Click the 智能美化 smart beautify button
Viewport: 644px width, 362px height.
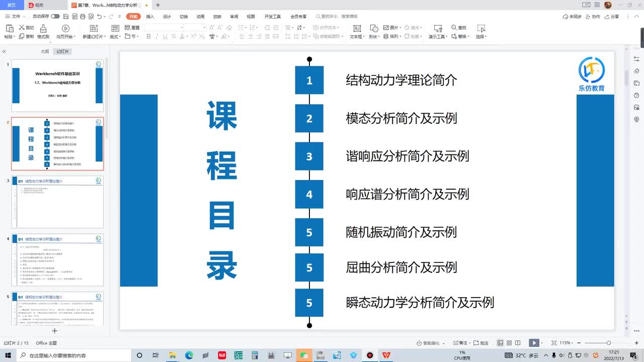pyautogui.click(x=430, y=343)
